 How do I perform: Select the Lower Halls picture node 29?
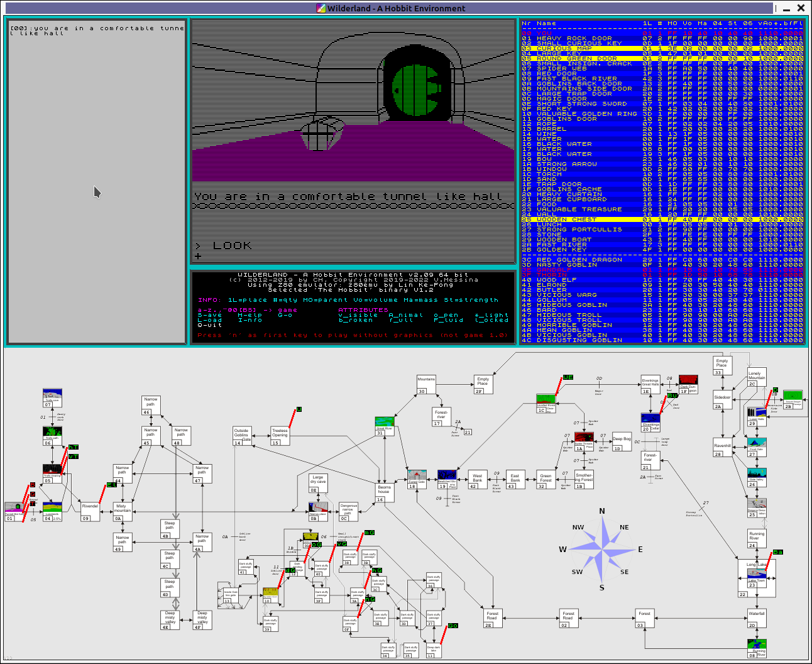pos(757,417)
